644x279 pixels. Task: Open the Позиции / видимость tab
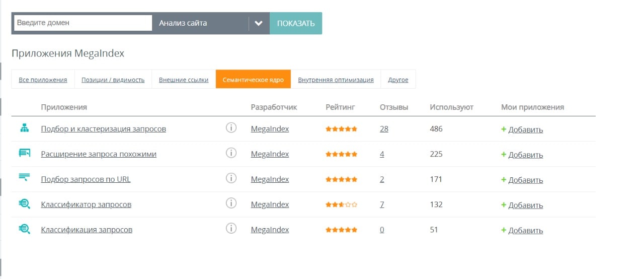point(113,80)
